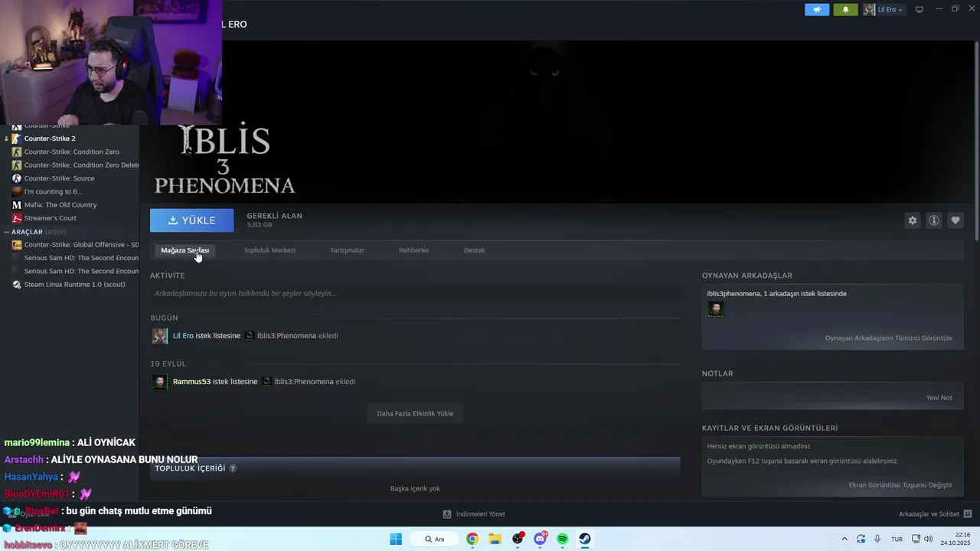
Task: Click the Steam taskbar icon
Action: coord(585,539)
